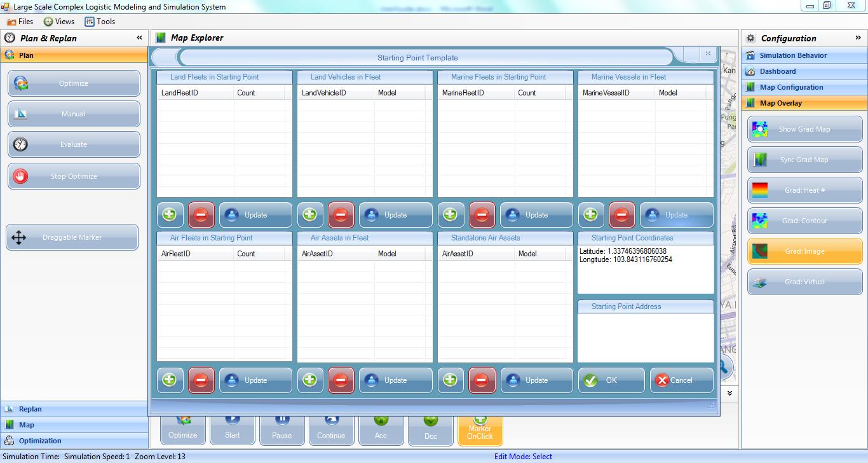868x463 pixels.
Task: Remove an Air Fleet with the red minus icon
Action: point(201,380)
